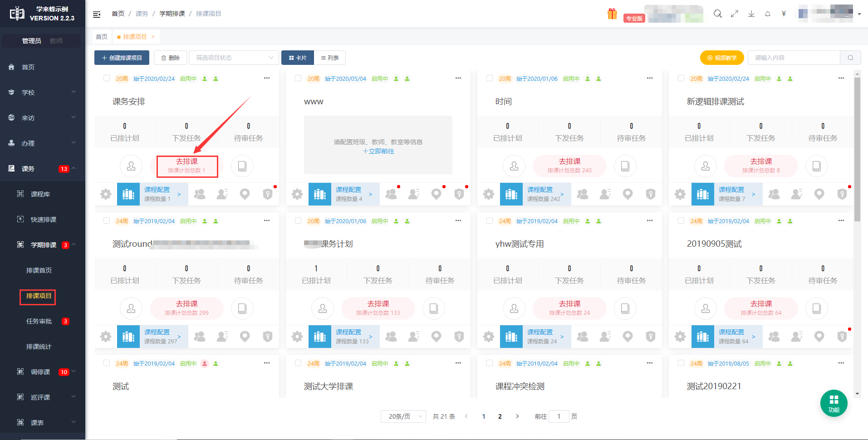This screenshot has height=440, width=868.
Task: Open the three-dot menu on www card
Action: pyautogui.click(x=458, y=78)
